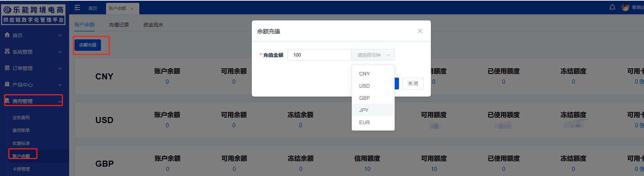This screenshot has height=176, width=644.
Task: Click the GBP row 可用余额 heading
Action: pos(234,158)
